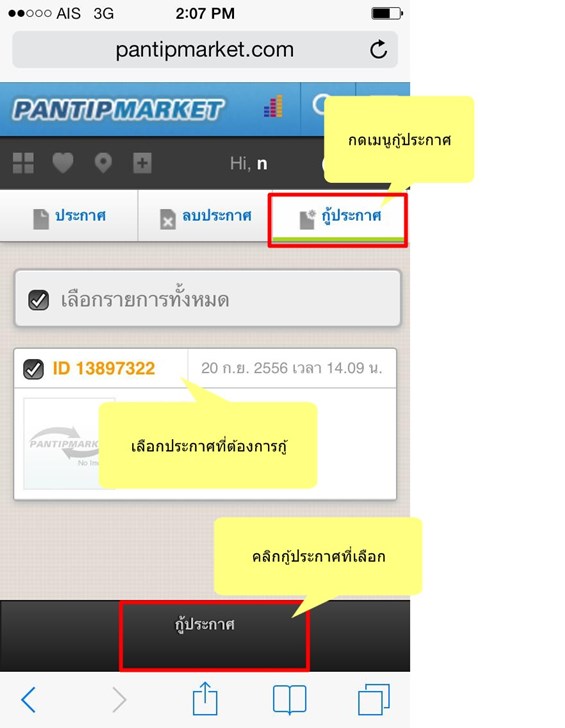Click the colorful bar chart icon

(273, 106)
